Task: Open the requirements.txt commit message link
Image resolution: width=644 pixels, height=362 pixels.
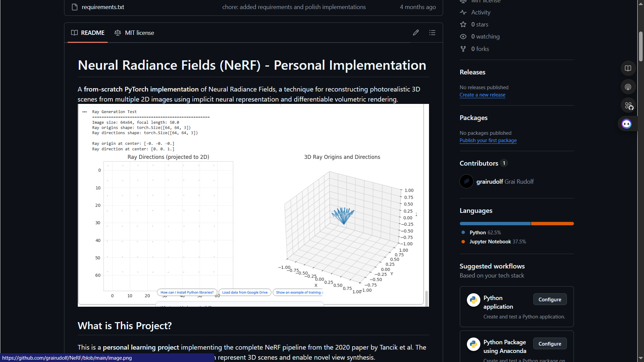Action: [294, 7]
